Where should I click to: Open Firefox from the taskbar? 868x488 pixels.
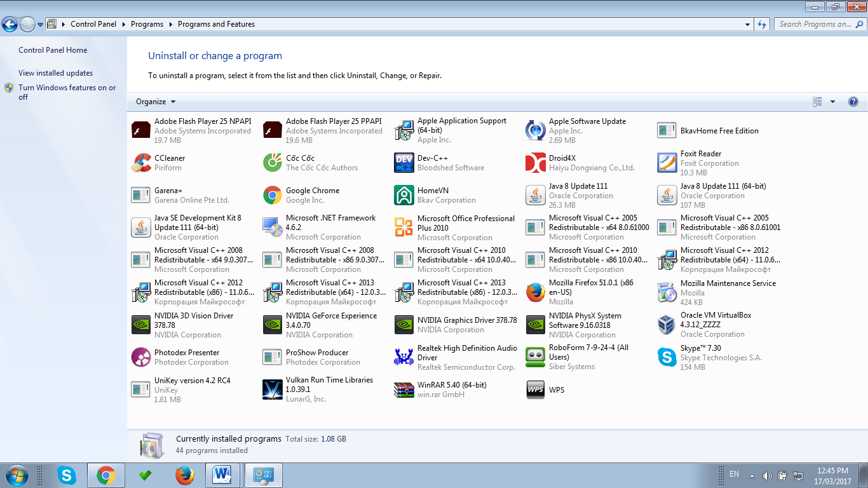[x=184, y=475]
